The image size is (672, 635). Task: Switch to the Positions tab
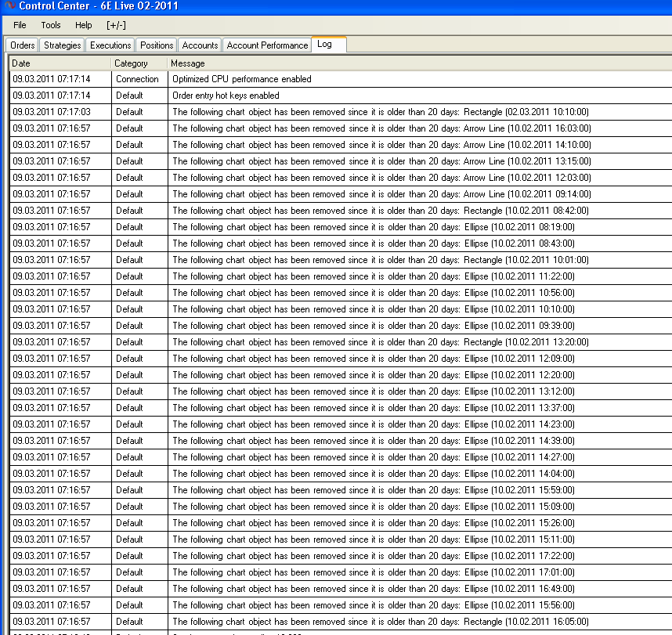point(157,45)
